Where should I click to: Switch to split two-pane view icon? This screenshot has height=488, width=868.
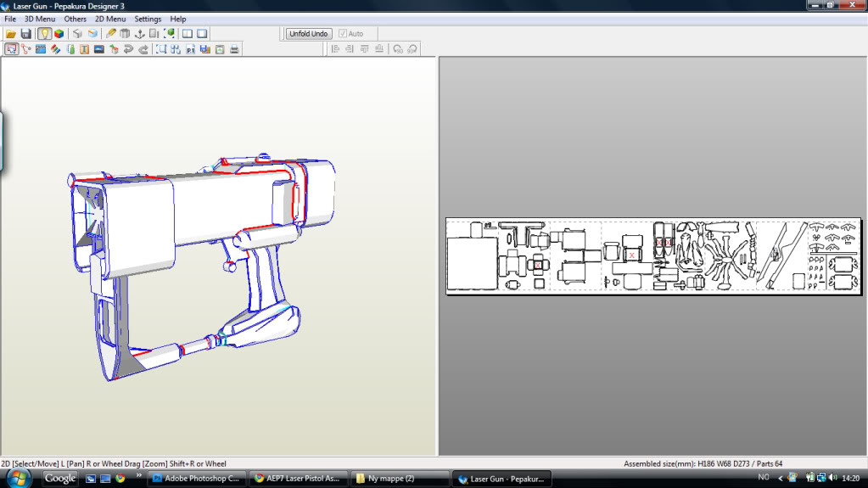point(188,34)
